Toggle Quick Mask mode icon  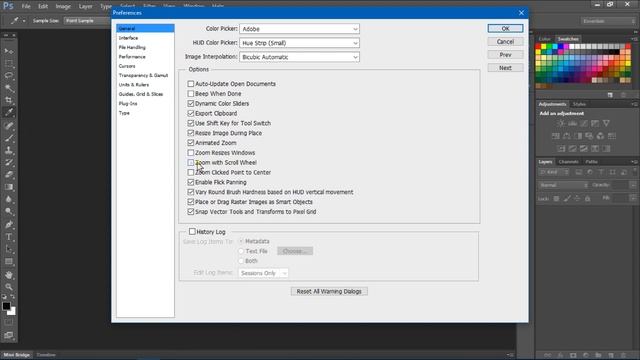(x=9, y=322)
